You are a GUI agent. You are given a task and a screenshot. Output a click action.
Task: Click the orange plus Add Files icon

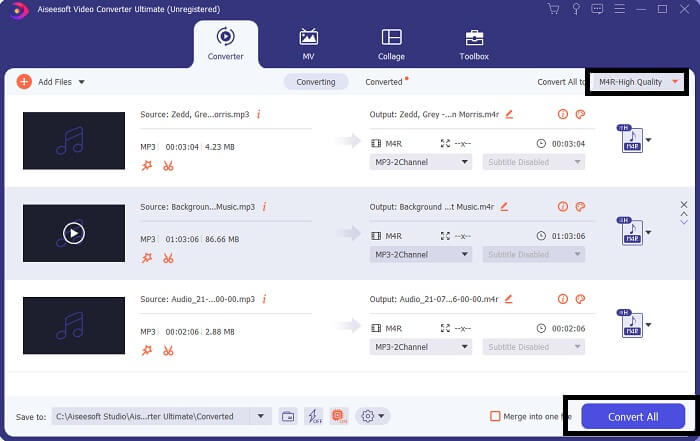click(x=24, y=82)
